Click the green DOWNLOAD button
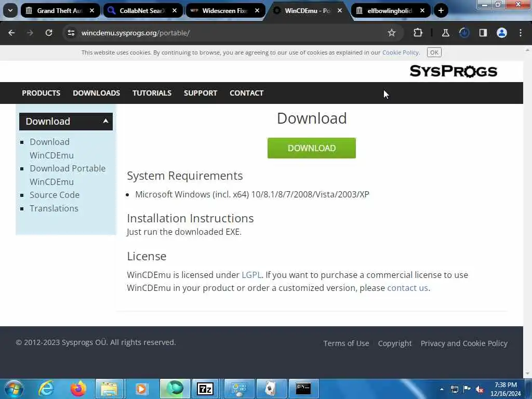The image size is (532, 399). (312, 148)
